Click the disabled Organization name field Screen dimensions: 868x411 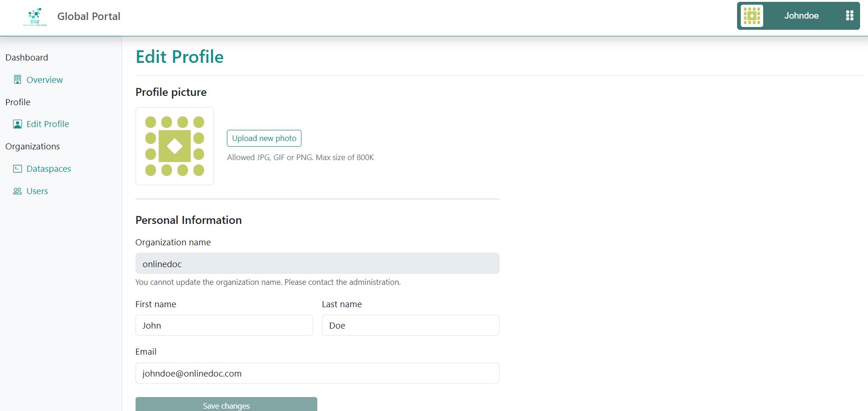click(x=317, y=263)
